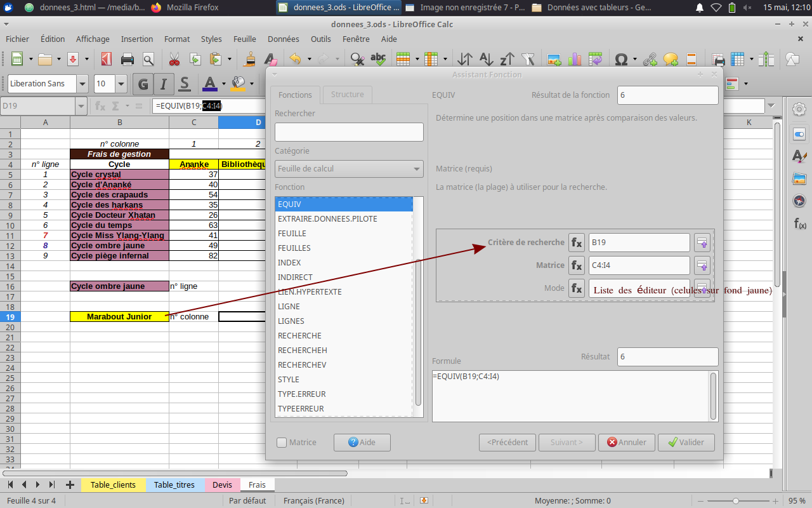The height and width of the screenshot is (508, 812).
Task: Open the Données menu
Action: (x=283, y=39)
